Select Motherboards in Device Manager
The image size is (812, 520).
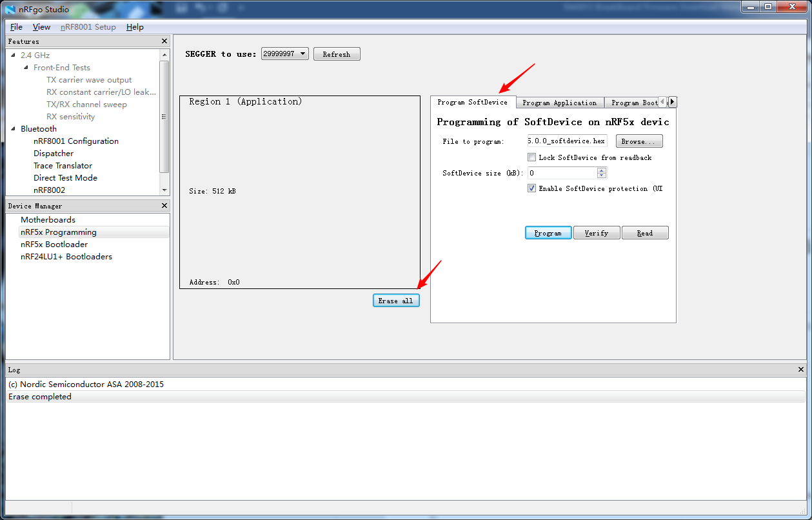[48, 220]
